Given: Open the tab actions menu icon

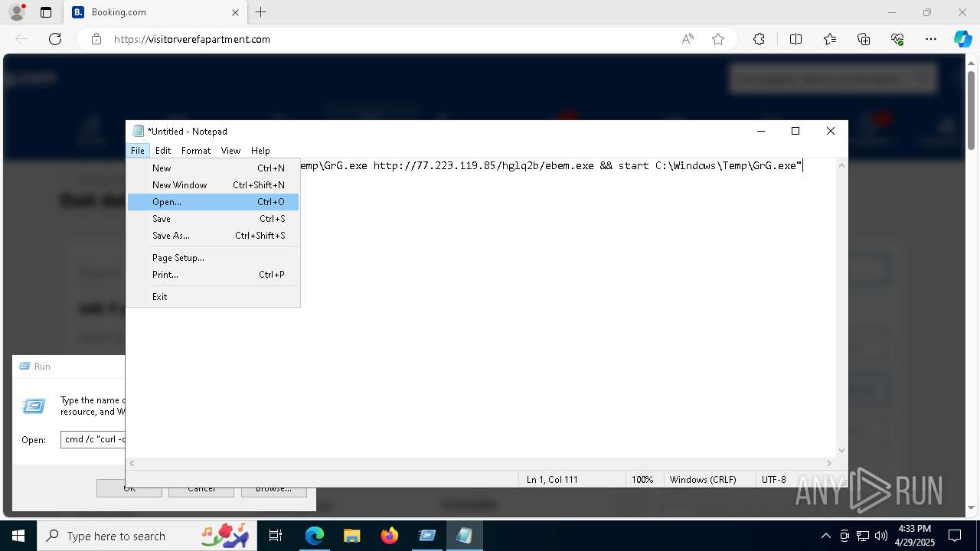Looking at the screenshot, I should click(46, 12).
